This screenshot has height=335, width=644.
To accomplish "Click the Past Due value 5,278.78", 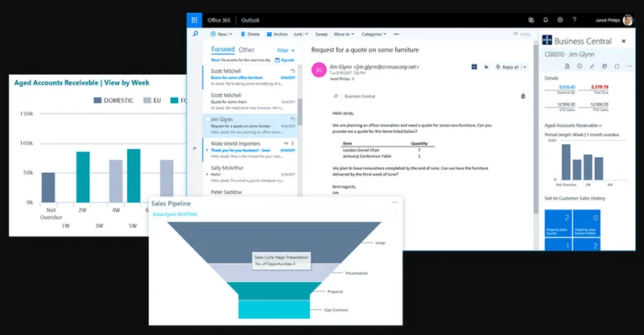I will click(x=600, y=87).
